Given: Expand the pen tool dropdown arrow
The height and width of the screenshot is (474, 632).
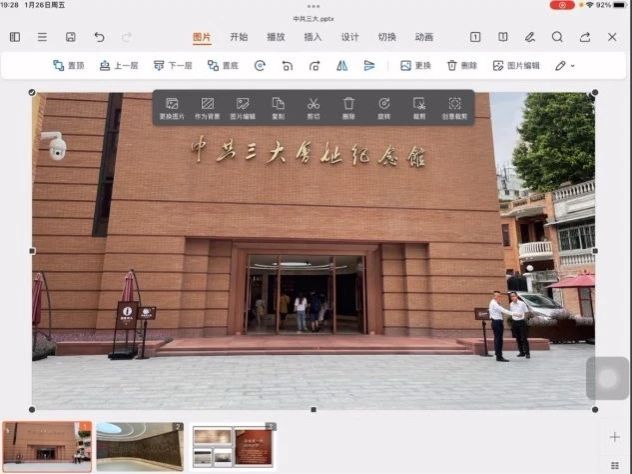Looking at the screenshot, I should tap(572, 66).
